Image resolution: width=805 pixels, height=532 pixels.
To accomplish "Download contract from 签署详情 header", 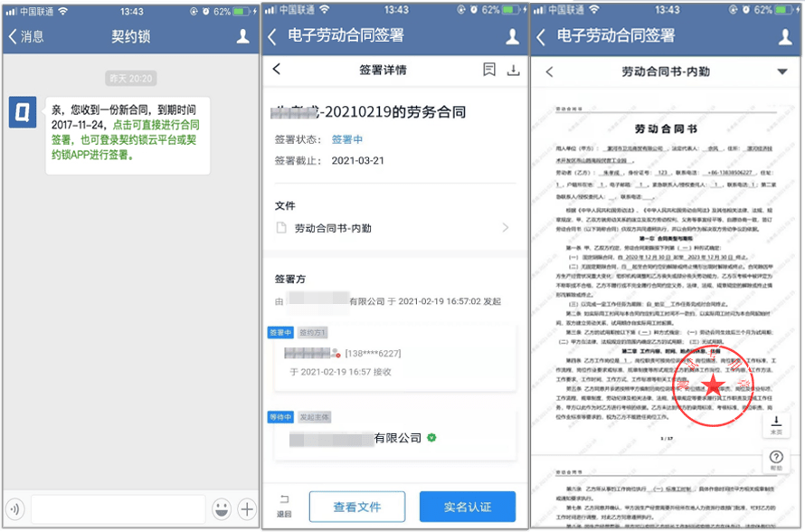I will 513,70.
